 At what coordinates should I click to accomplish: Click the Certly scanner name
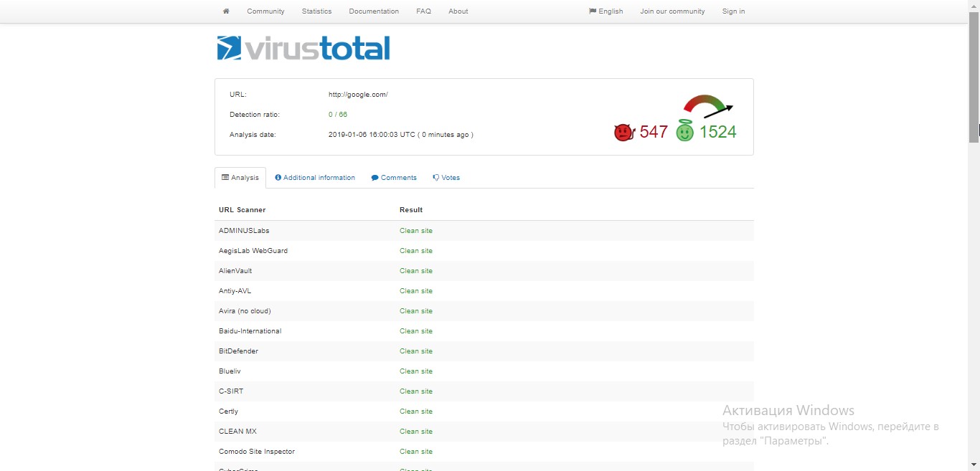(x=228, y=411)
